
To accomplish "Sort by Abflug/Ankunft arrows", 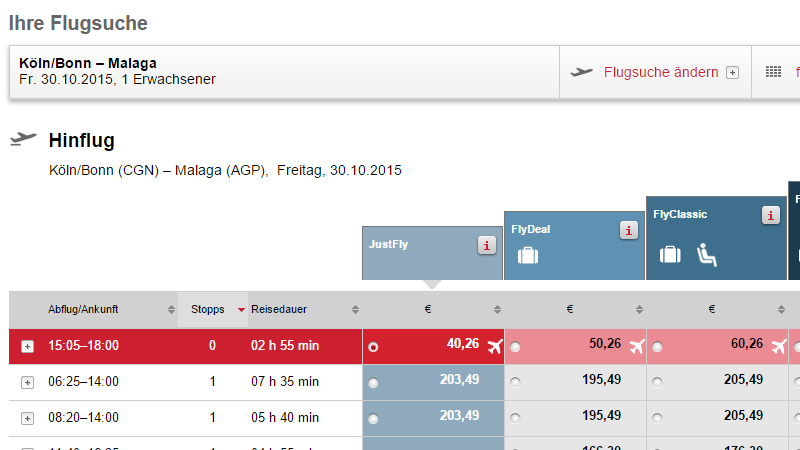I will (171, 310).
